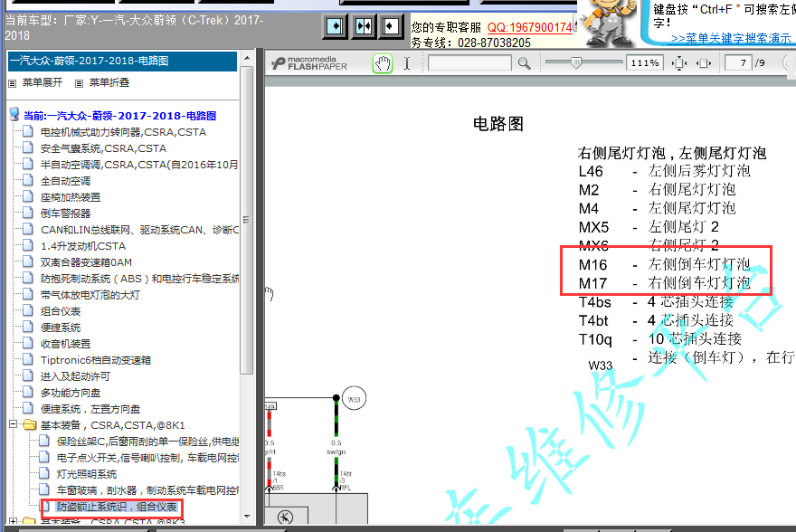Click the document icon next to 组合仪表
Image resolution: width=796 pixels, height=532 pixels.
[28, 310]
